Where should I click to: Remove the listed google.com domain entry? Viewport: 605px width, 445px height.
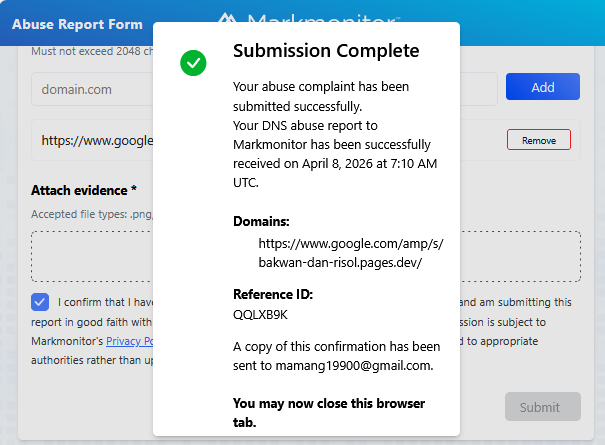(x=538, y=140)
